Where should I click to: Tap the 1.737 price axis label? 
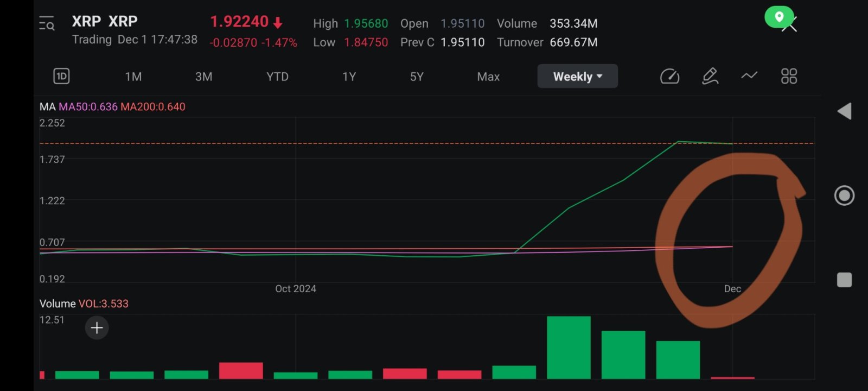[52, 159]
